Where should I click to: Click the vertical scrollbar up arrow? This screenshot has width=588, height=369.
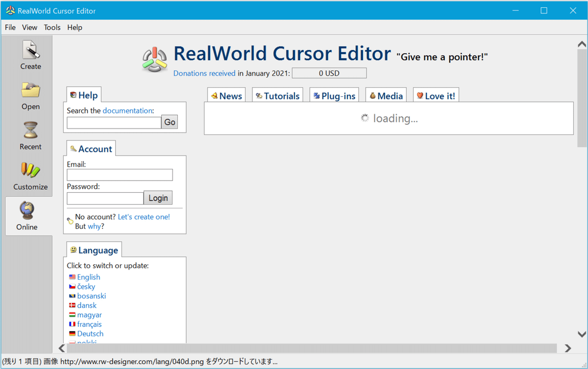coord(582,45)
